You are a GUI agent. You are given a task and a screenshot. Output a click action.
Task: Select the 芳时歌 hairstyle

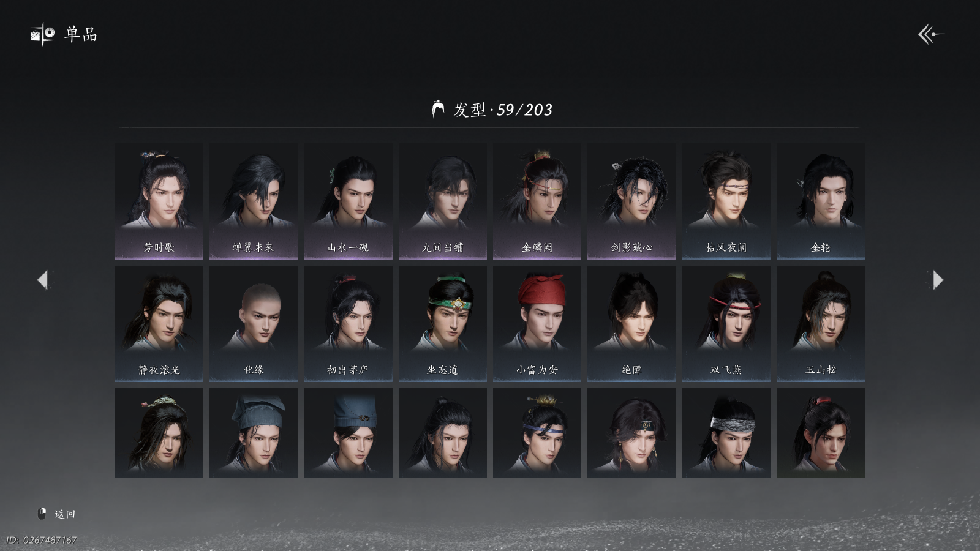point(159,201)
